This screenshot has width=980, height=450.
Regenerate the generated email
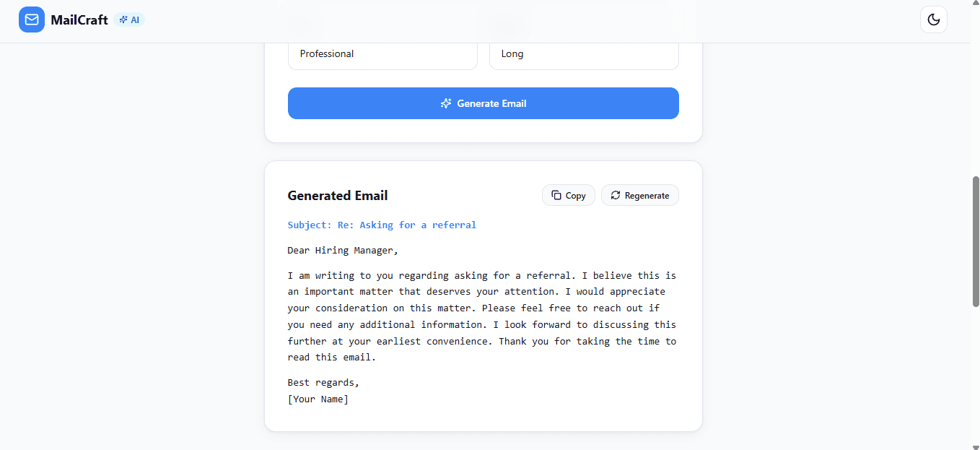(640, 195)
